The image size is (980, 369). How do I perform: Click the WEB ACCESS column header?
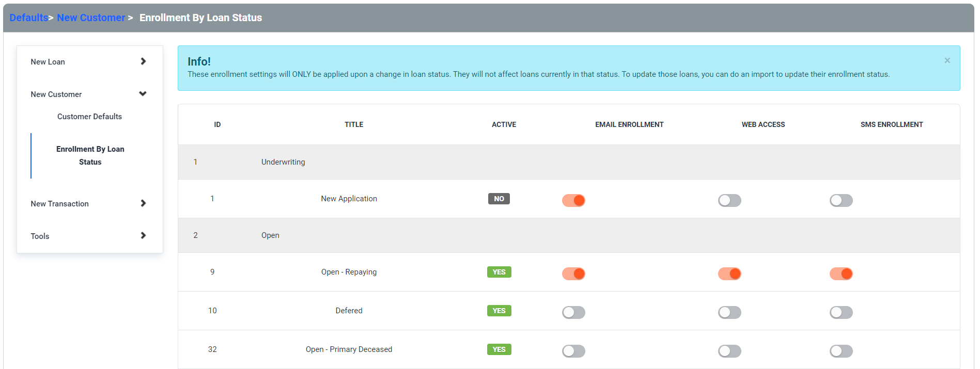coord(763,124)
